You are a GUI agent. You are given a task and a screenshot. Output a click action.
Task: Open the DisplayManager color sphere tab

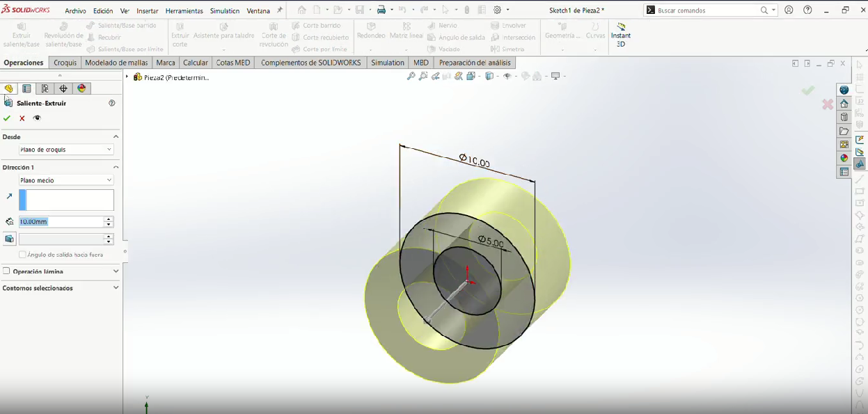(x=81, y=88)
